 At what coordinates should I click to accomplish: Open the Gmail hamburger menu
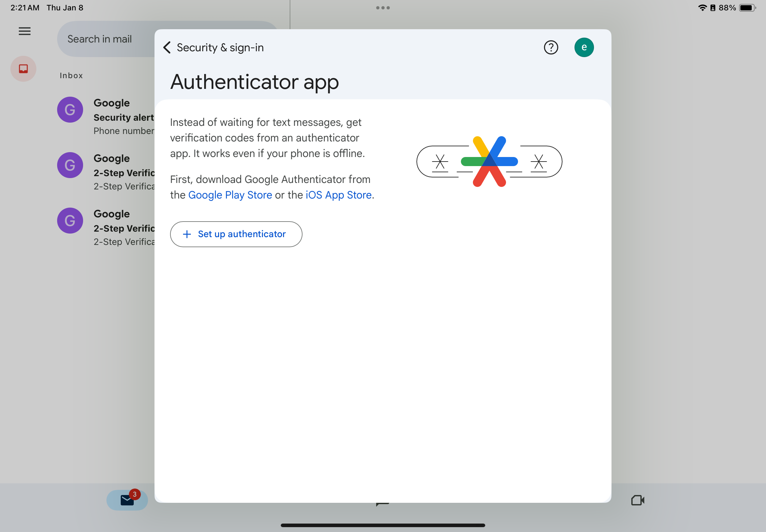click(25, 31)
